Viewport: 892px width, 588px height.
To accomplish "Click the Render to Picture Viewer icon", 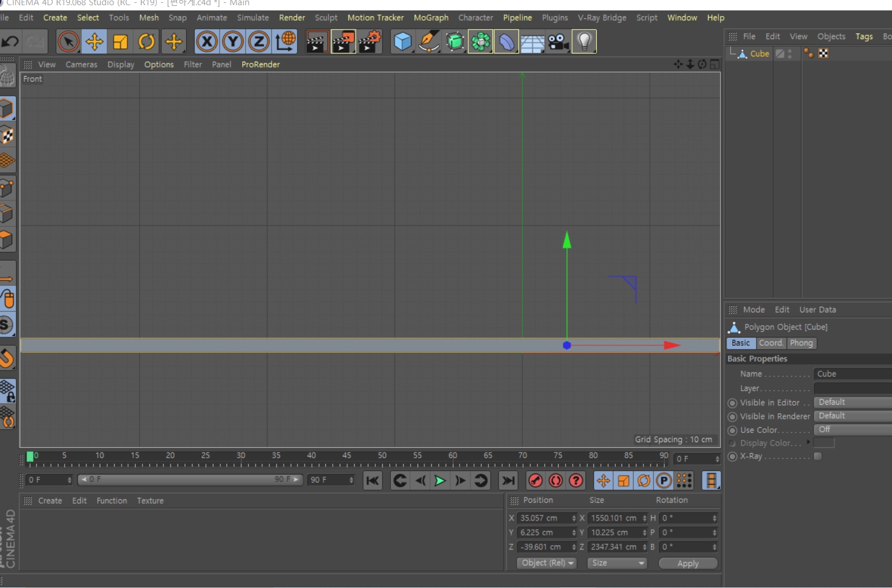I will click(x=343, y=42).
